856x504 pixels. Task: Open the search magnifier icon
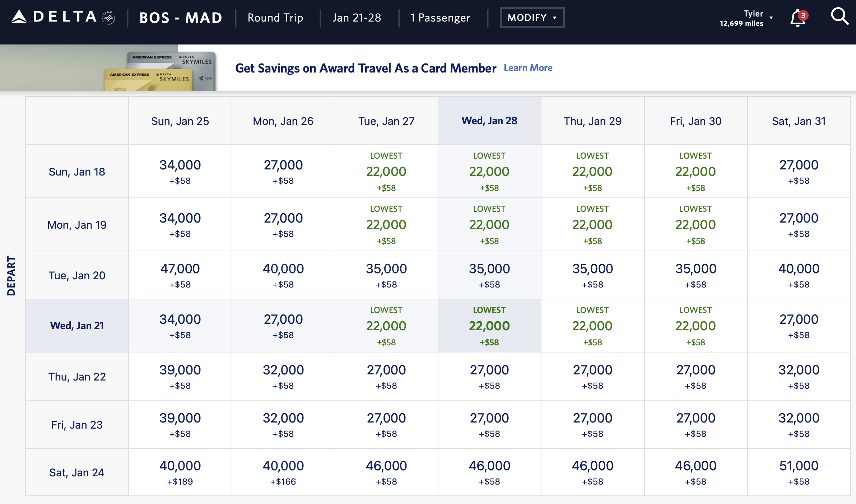(x=839, y=17)
